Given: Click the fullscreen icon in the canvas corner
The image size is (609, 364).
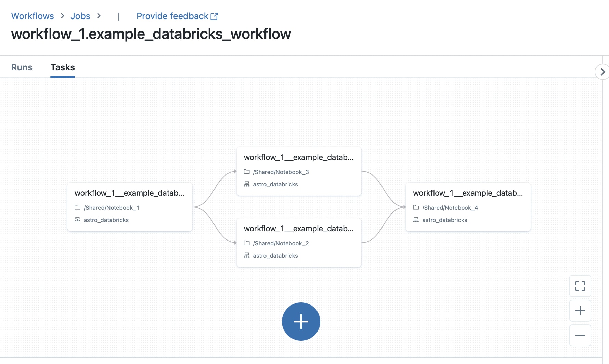Looking at the screenshot, I should click(580, 286).
